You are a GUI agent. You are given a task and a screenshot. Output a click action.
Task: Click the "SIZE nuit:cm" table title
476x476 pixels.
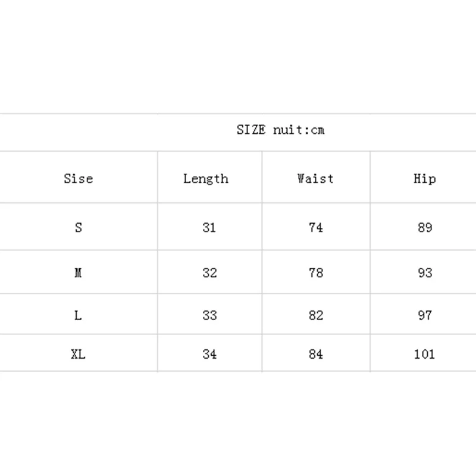tap(280, 130)
